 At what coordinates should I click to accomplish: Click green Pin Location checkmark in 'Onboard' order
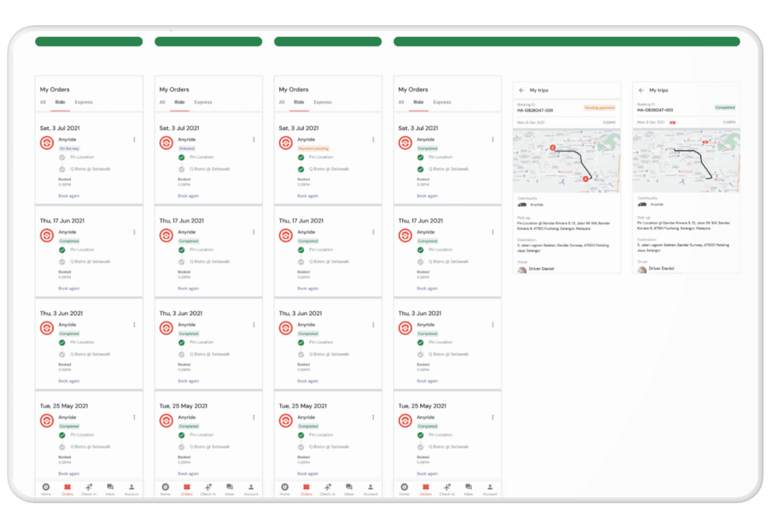coord(182,157)
